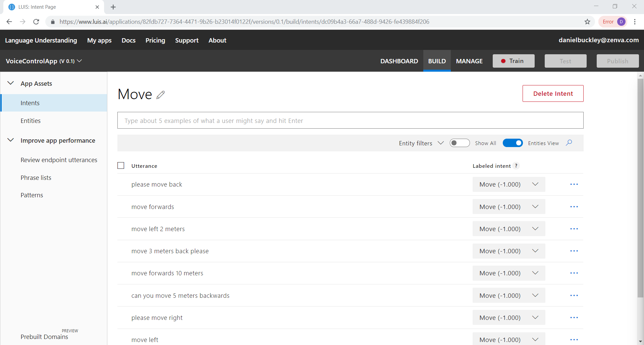Open the labeled intent dropdown for 'move forwards'
The height and width of the screenshot is (345, 644).
coord(509,207)
